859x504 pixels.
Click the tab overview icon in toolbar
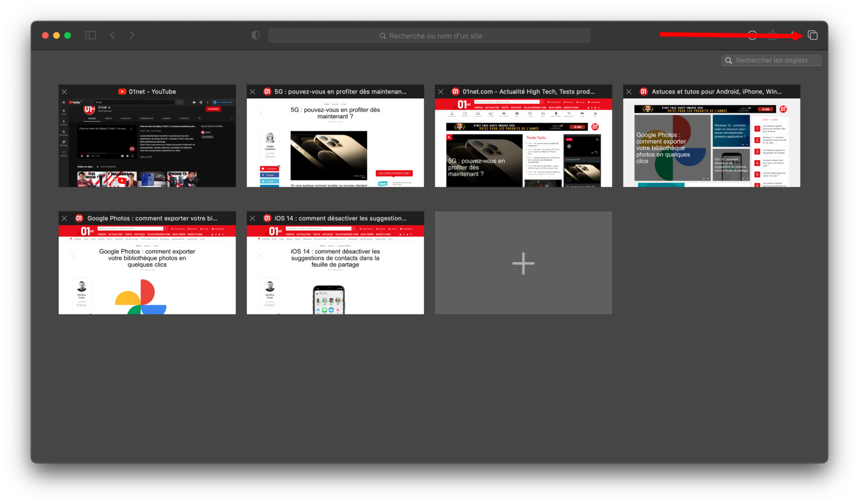point(812,35)
